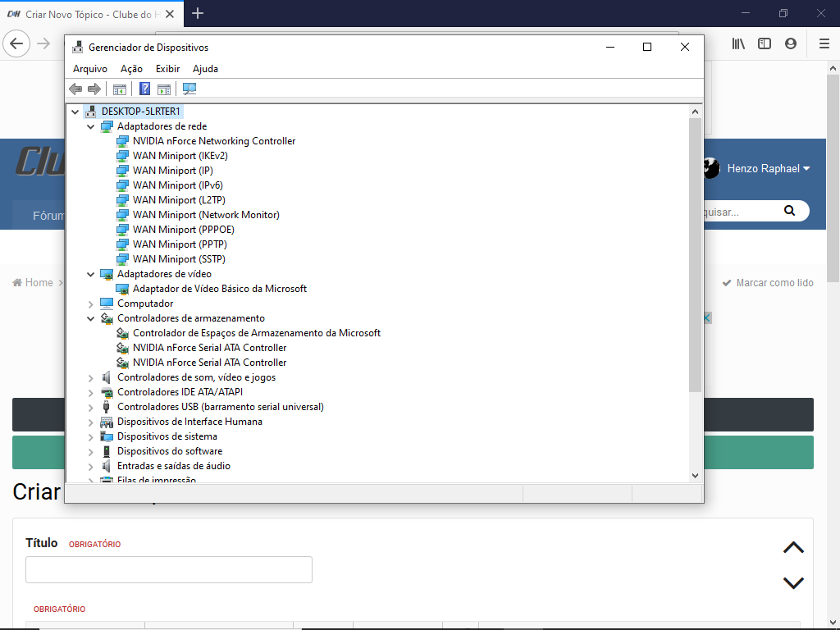The image size is (840, 630).
Task: Expand Entradas e saídas de áudio category
Action: [90, 466]
